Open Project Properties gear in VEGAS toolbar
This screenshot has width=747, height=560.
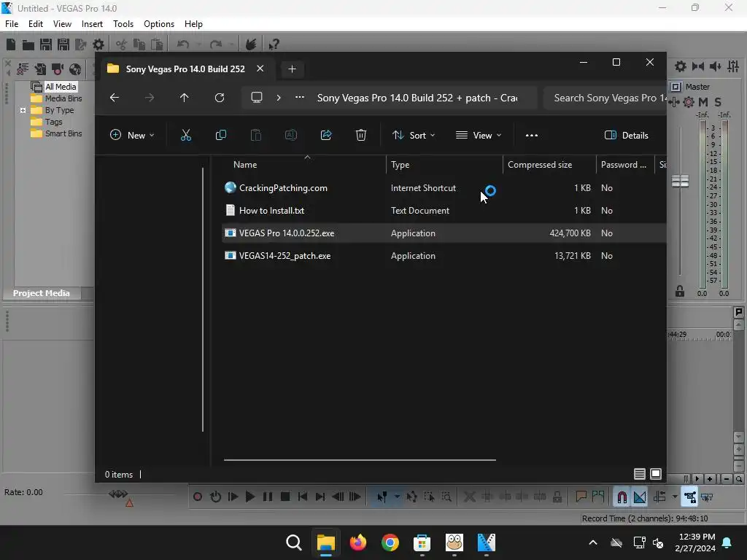click(98, 44)
